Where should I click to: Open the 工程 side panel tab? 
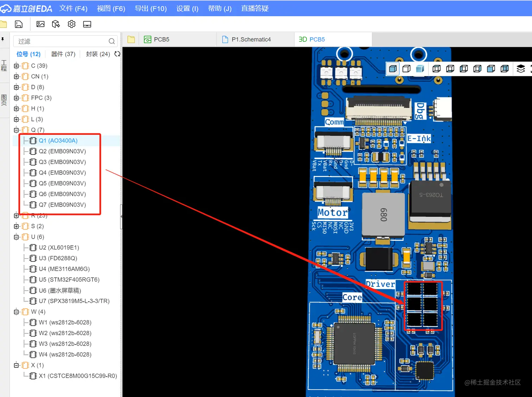[x=4, y=66]
